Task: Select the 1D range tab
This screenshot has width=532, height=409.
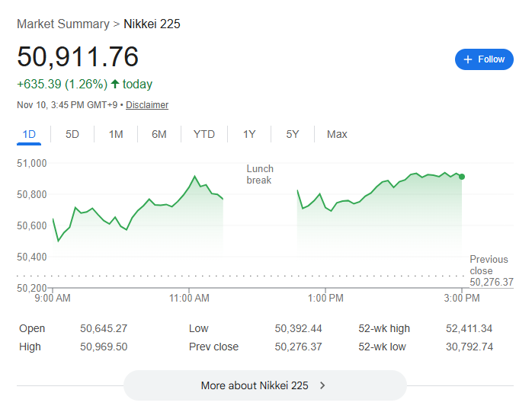Action: tap(29, 134)
